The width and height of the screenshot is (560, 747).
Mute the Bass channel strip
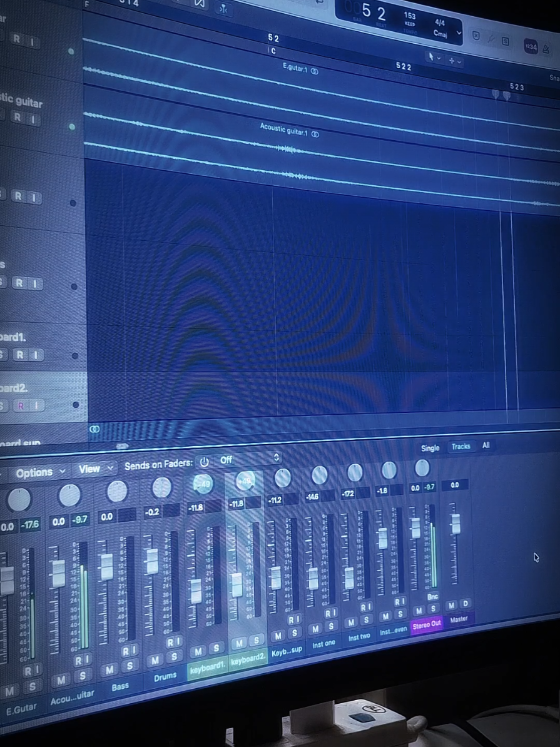109,670
